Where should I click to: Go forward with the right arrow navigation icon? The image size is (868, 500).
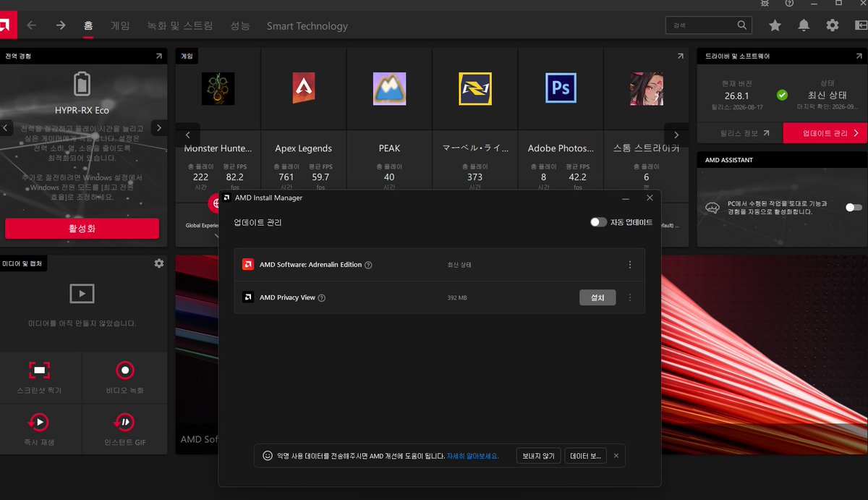click(61, 25)
